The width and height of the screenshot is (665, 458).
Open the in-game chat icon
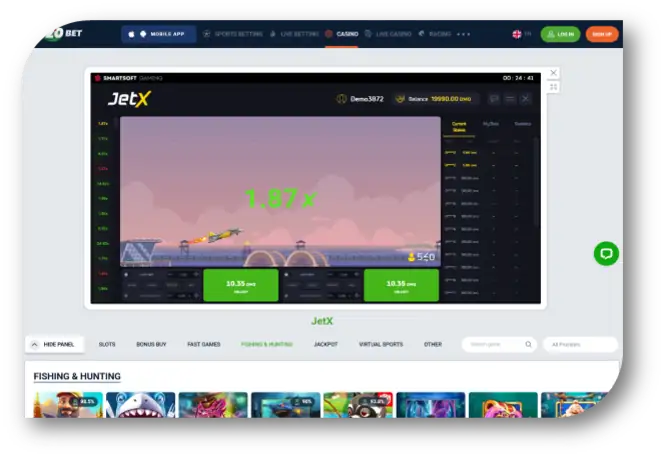tap(494, 99)
